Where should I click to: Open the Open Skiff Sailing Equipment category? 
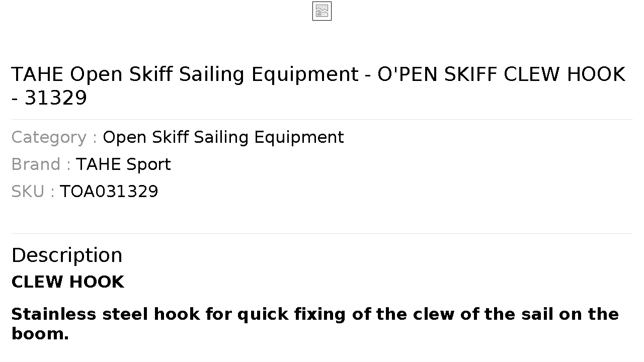click(x=223, y=137)
